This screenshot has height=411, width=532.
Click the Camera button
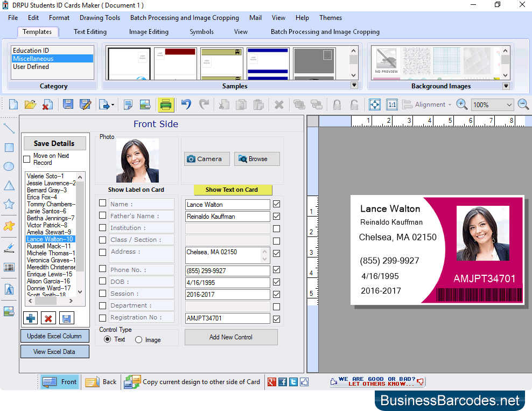click(207, 159)
